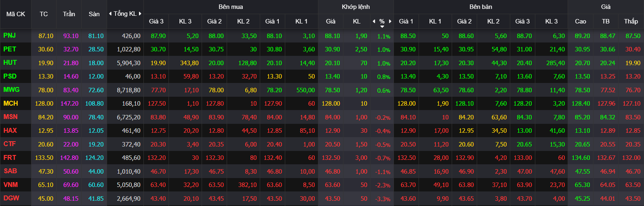Click HAX total volume 461,40
The image size is (644, 206).
131,131
